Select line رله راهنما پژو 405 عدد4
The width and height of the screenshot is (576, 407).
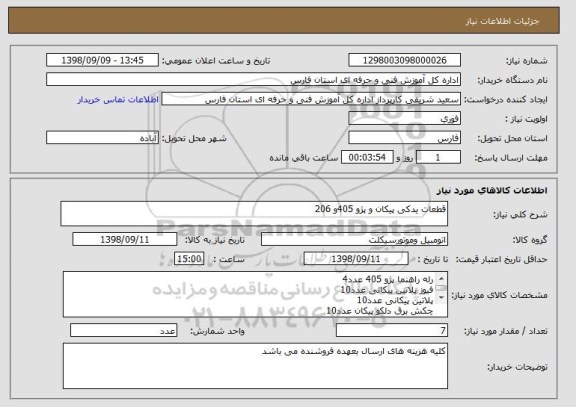click(388, 280)
